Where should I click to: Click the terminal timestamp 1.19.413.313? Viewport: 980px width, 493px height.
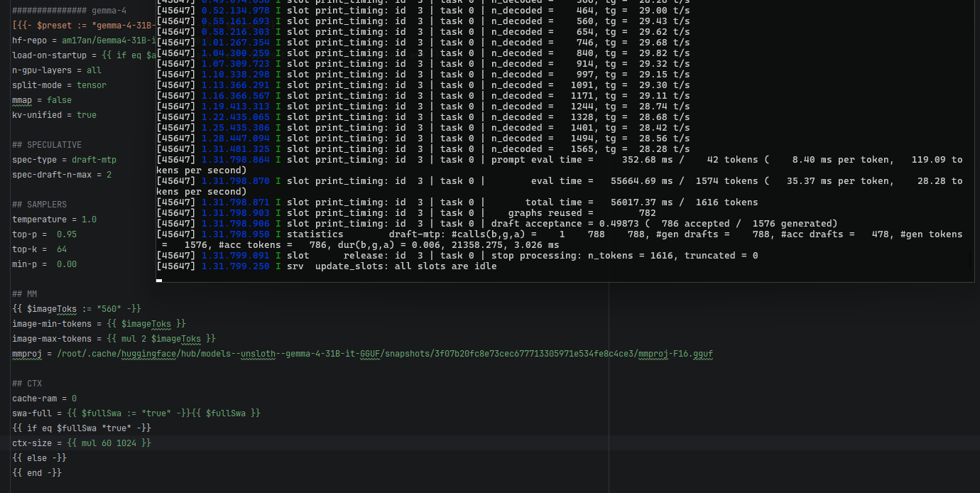point(236,106)
